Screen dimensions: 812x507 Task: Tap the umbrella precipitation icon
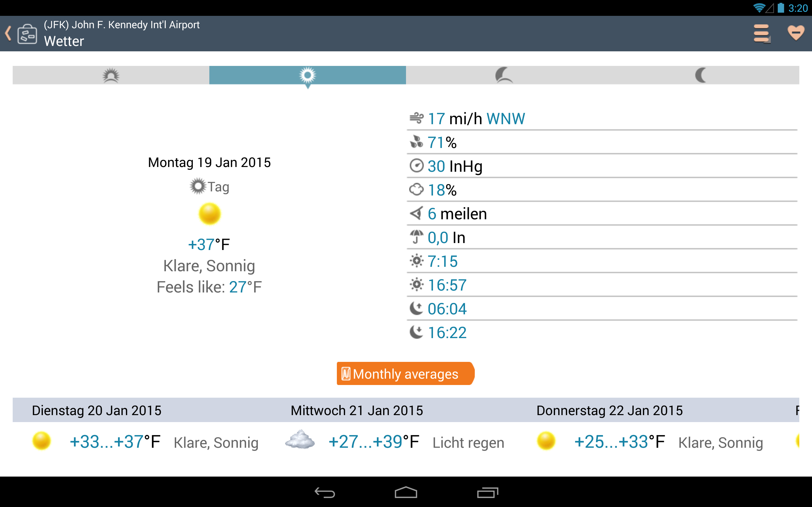pos(416,237)
